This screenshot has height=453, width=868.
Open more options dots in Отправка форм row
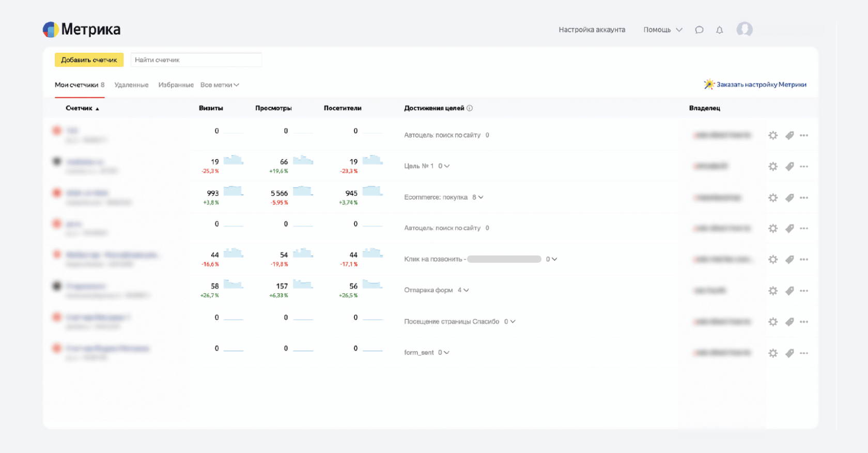coord(804,291)
